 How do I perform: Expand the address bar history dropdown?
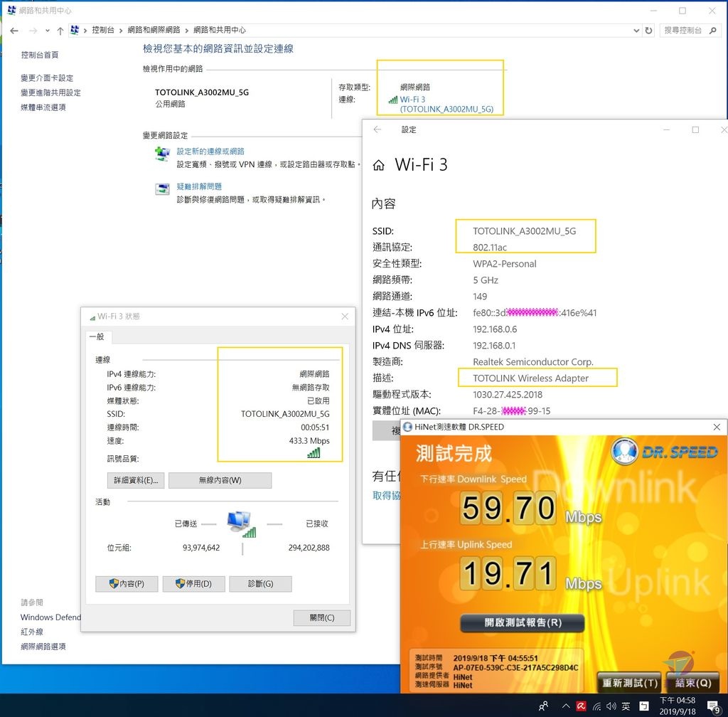636,31
